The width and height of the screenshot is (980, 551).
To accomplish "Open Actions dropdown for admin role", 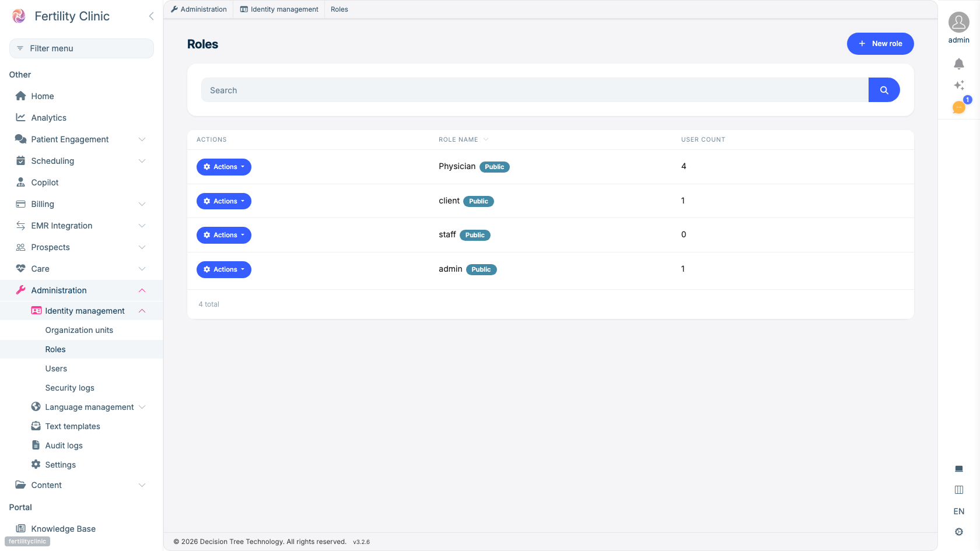I will pos(224,269).
